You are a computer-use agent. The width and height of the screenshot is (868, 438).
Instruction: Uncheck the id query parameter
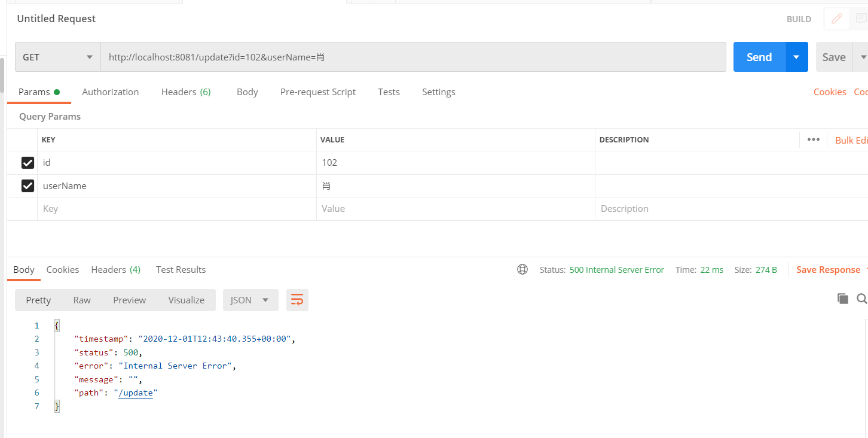point(27,162)
